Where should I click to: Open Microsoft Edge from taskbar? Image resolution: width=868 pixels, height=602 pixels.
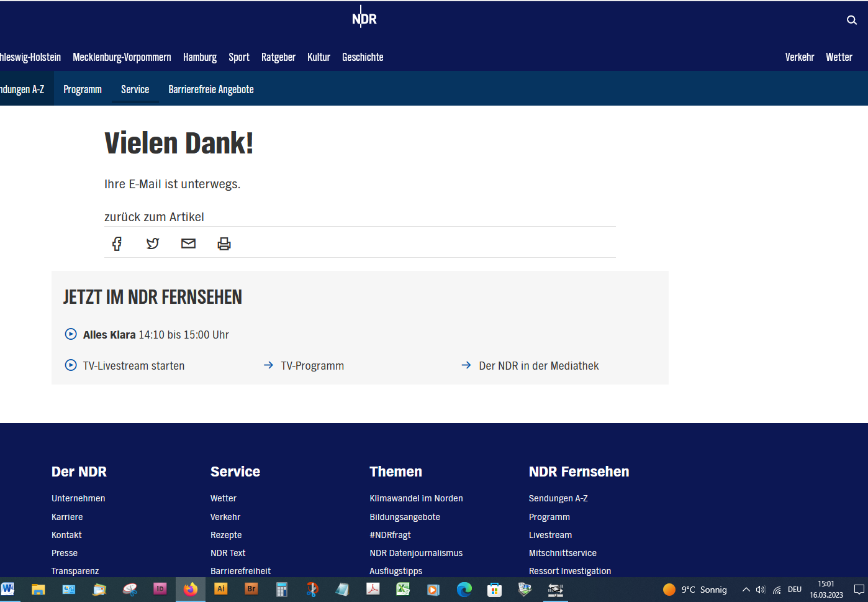click(x=464, y=589)
